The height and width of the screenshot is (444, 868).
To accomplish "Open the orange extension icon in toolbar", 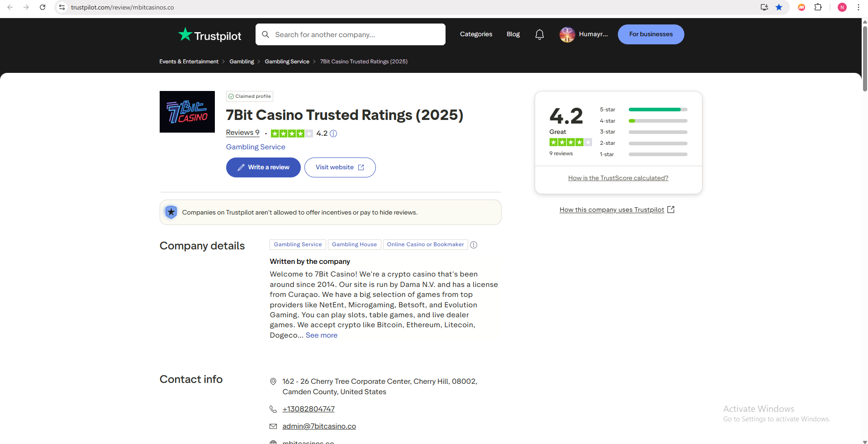I will point(802,7).
